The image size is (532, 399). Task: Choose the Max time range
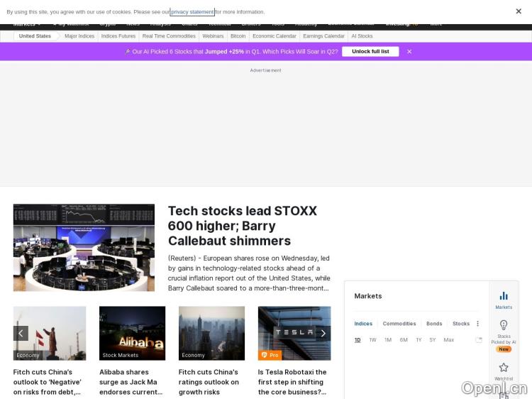point(449,340)
